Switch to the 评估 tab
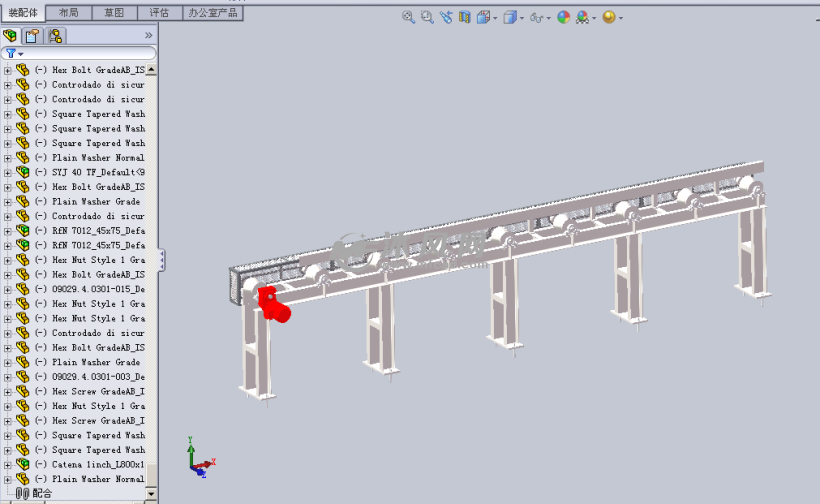This screenshot has width=820, height=504. tap(160, 13)
